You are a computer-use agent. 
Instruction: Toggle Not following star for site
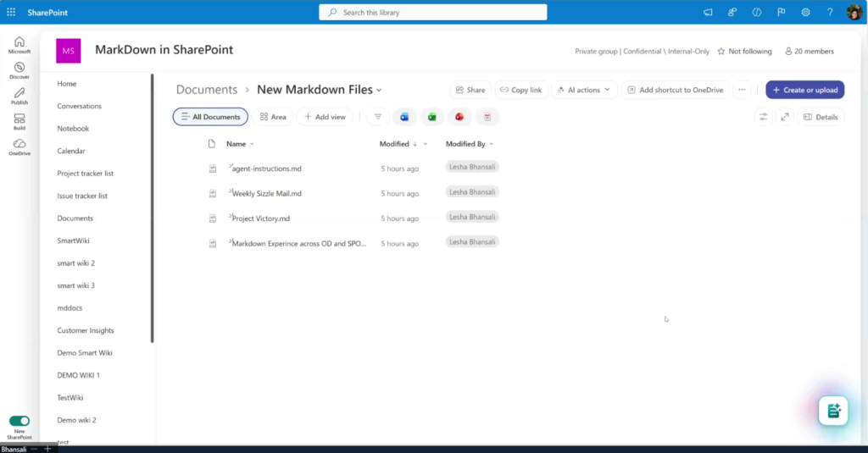744,52
